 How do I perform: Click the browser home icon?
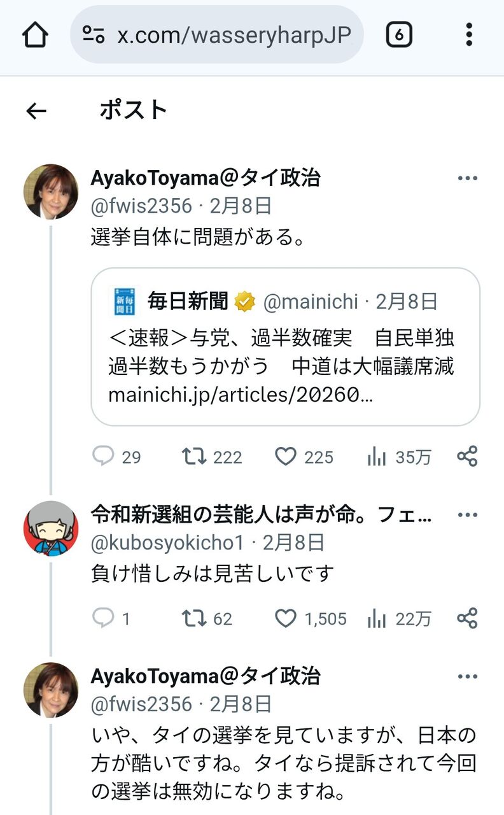pyautogui.click(x=35, y=35)
